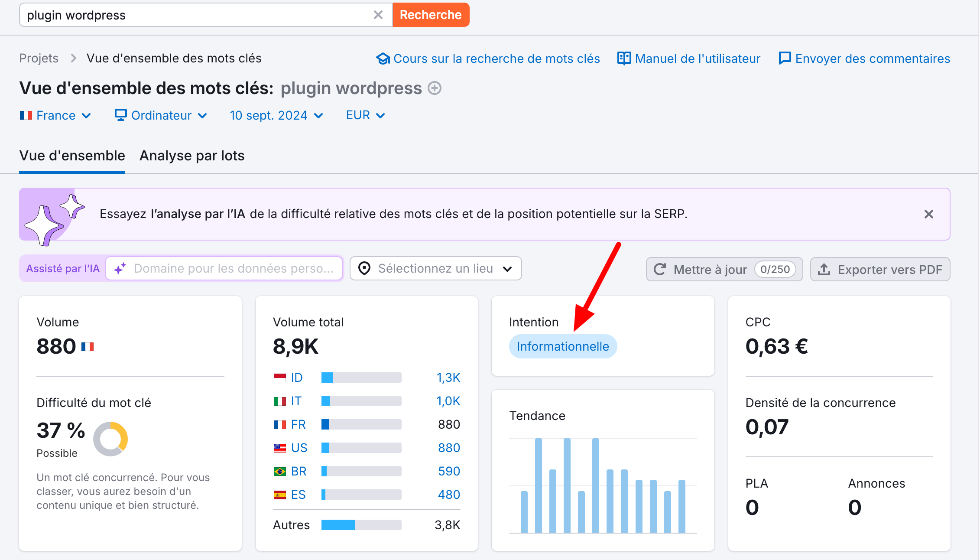Open the 10 sept. 2024 date dropdown
980x560 pixels.
tap(276, 115)
